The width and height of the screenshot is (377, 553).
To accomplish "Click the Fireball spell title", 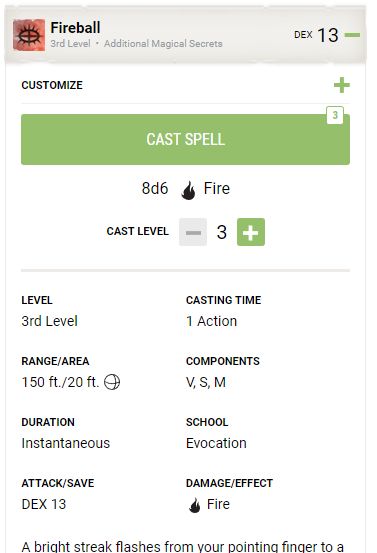I will 75,28.
